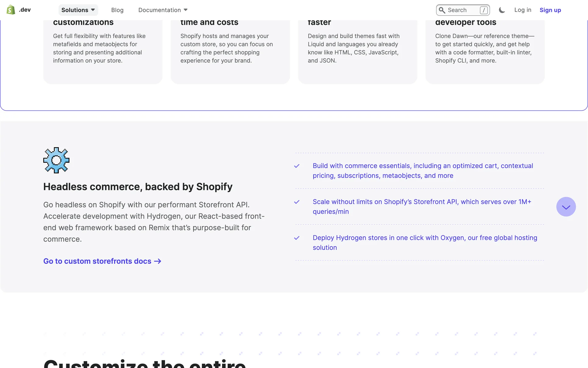Screen dimensions: 588x368
Task: Open the Blog page
Action: (117, 10)
